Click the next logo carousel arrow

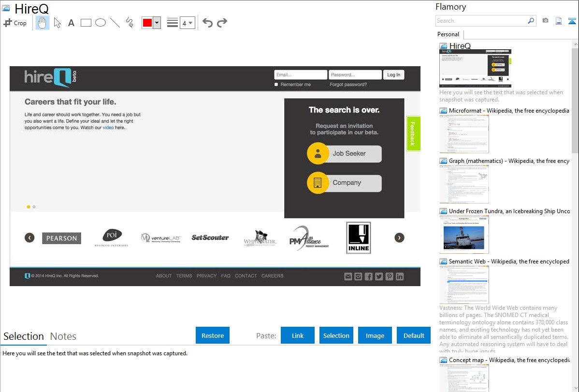pyautogui.click(x=399, y=237)
